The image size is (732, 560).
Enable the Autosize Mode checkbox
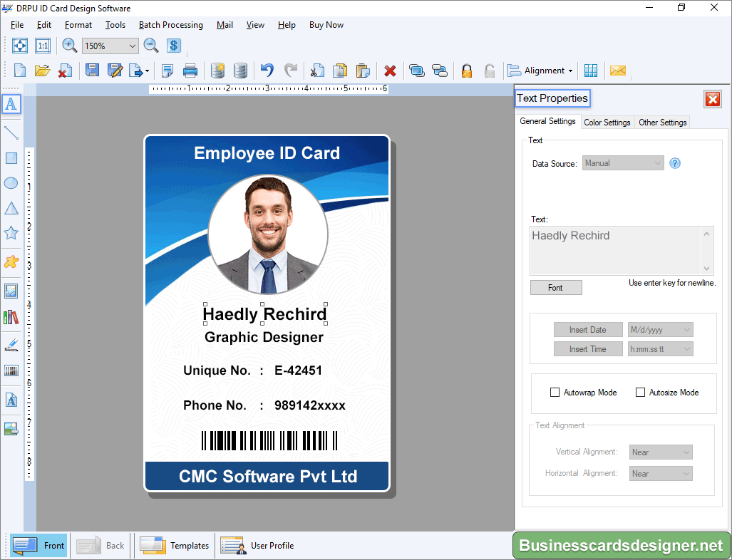(x=641, y=393)
